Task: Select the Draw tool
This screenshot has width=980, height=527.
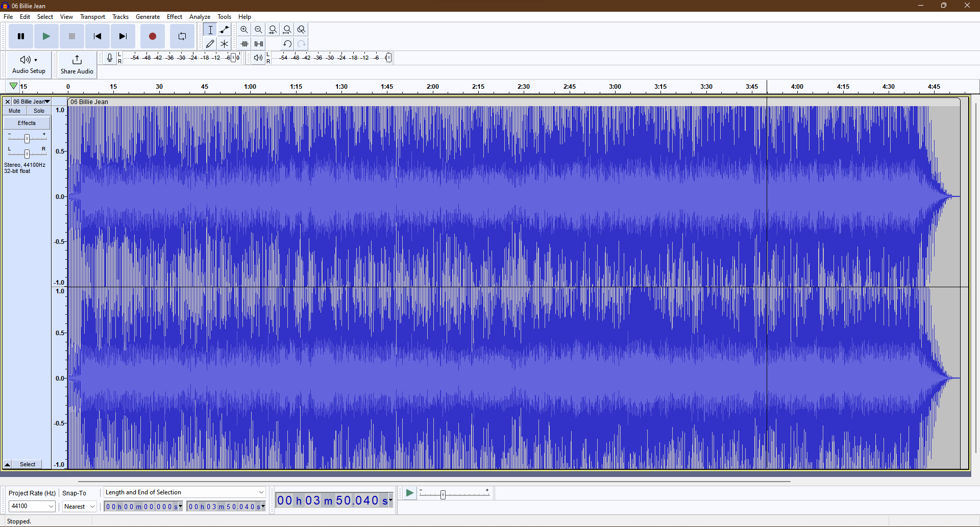Action: point(210,44)
